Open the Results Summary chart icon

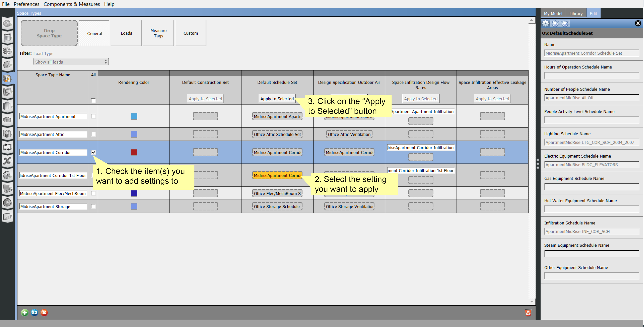(7, 216)
